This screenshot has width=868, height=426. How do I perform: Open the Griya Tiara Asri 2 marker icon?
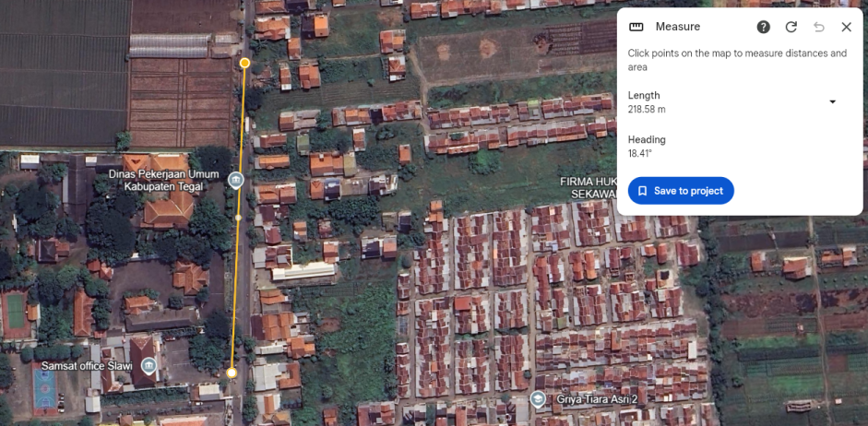tap(537, 398)
